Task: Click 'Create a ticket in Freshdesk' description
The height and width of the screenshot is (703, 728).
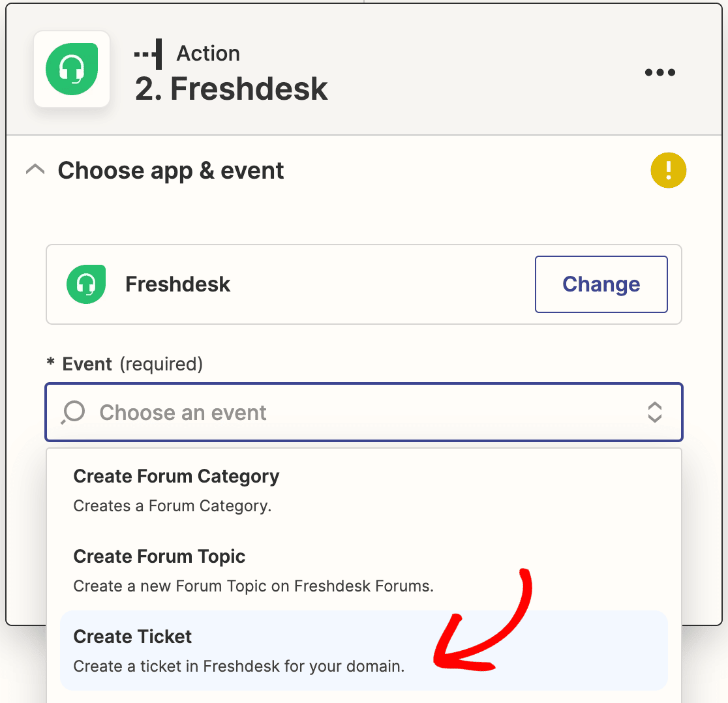Action: point(239,666)
